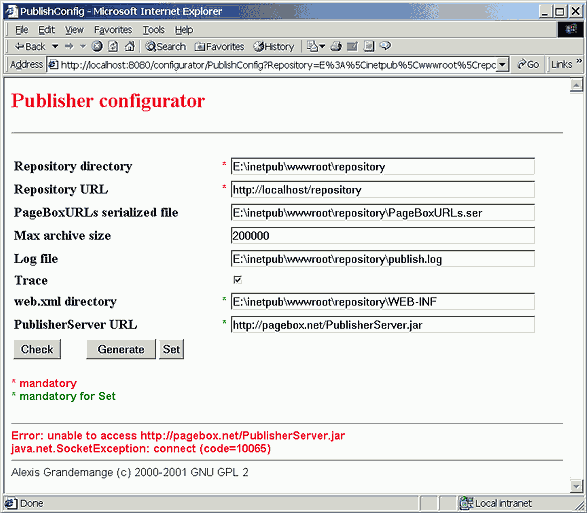Image resolution: width=587 pixels, height=513 pixels.
Task: Uncheck the Trace checkbox
Action: (237, 280)
